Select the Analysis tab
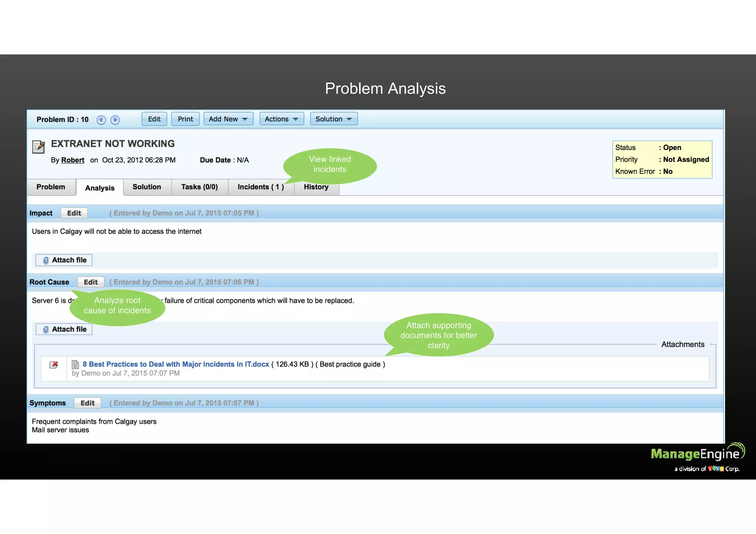The width and height of the screenshot is (756, 534). pyautogui.click(x=100, y=188)
